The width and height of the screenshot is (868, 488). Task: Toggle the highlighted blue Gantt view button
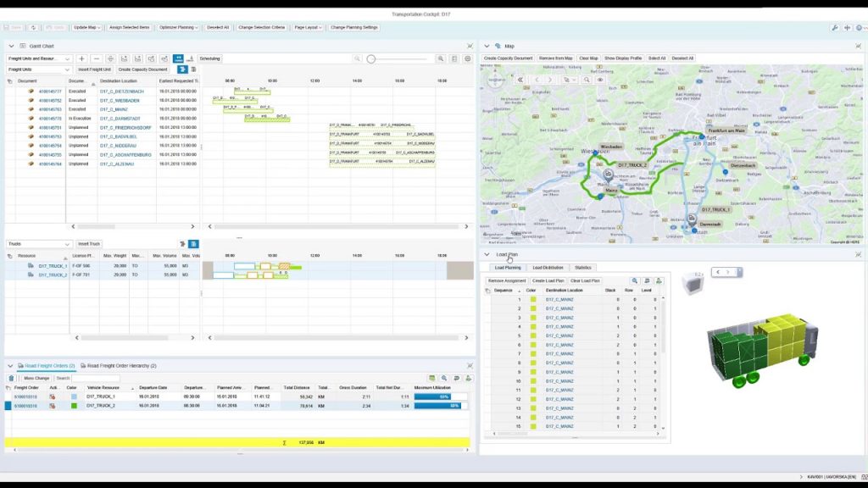pyautogui.click(x=179, y=59)
